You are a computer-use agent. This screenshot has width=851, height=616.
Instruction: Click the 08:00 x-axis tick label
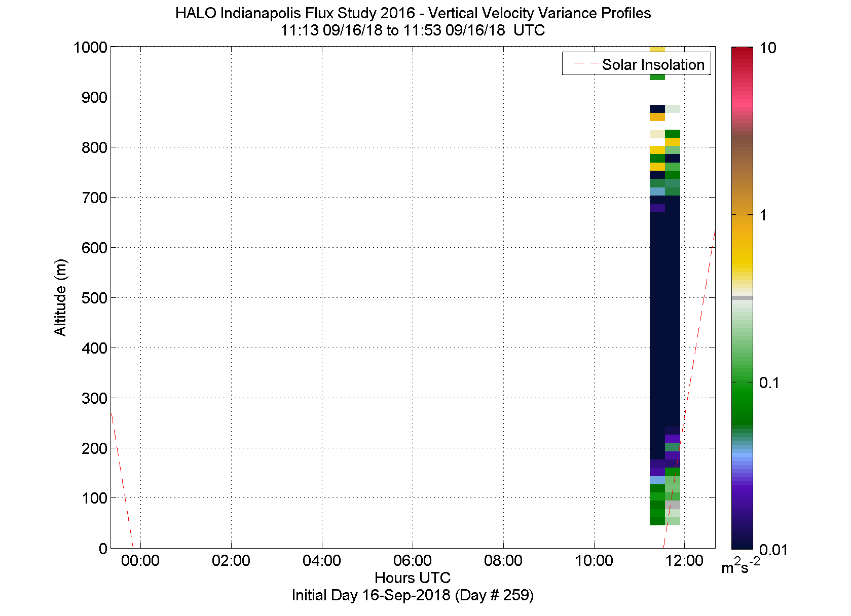503,561
